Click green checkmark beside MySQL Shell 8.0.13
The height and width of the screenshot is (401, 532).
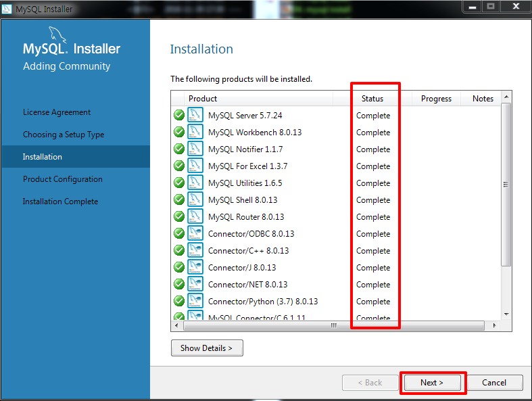(x=179, y=199)
